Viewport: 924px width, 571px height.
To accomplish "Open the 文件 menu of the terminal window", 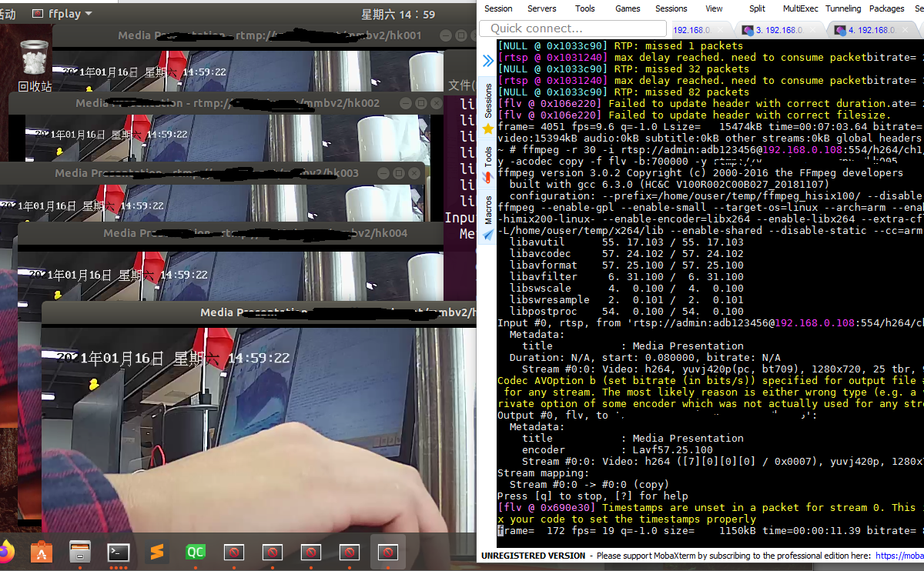I will [462, 85].
